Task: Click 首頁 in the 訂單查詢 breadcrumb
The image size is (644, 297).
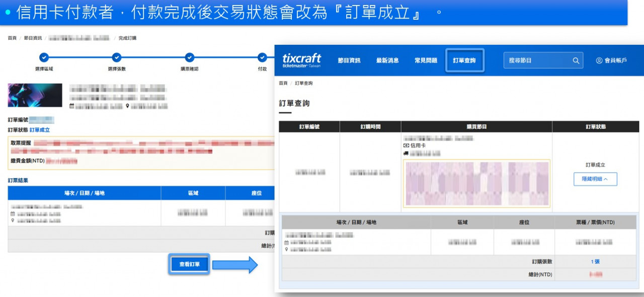Action: tap(283, 83)
